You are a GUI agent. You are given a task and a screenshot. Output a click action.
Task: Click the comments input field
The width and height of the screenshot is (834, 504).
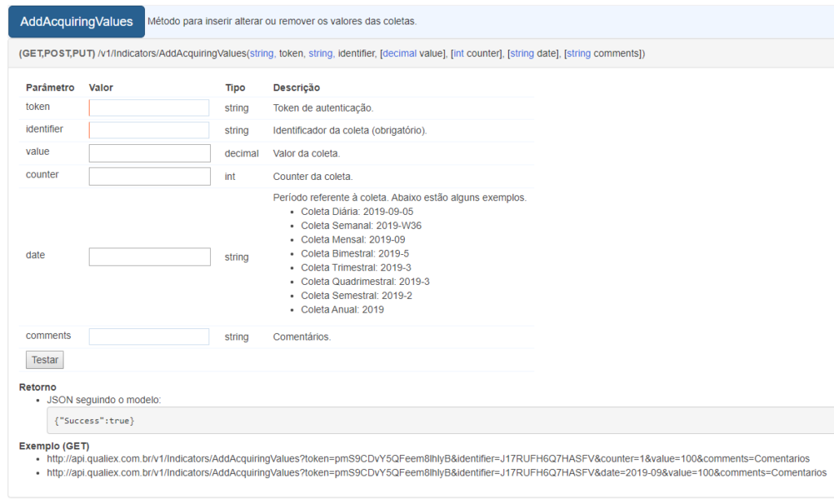(x=149, y=336)
